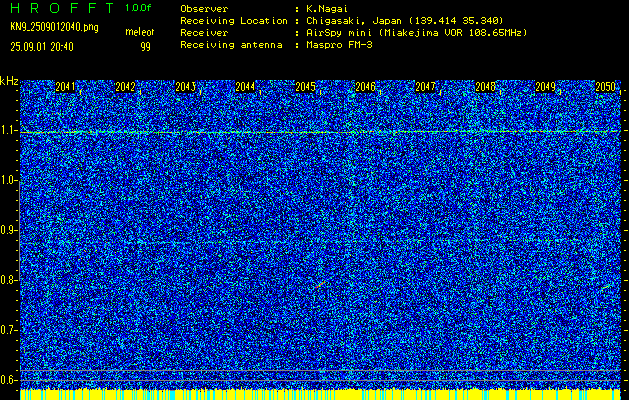Click antenna name Maspro FM-3

(x=339, y=45)
